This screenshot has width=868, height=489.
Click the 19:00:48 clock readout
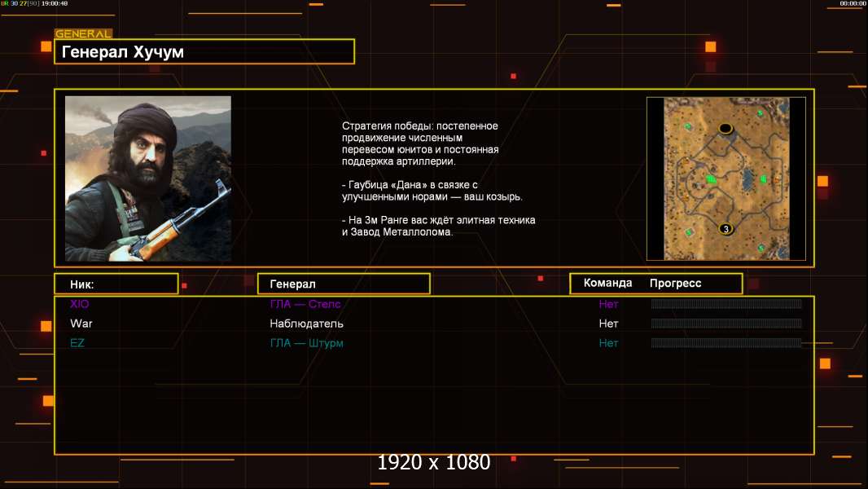(55, 3)
